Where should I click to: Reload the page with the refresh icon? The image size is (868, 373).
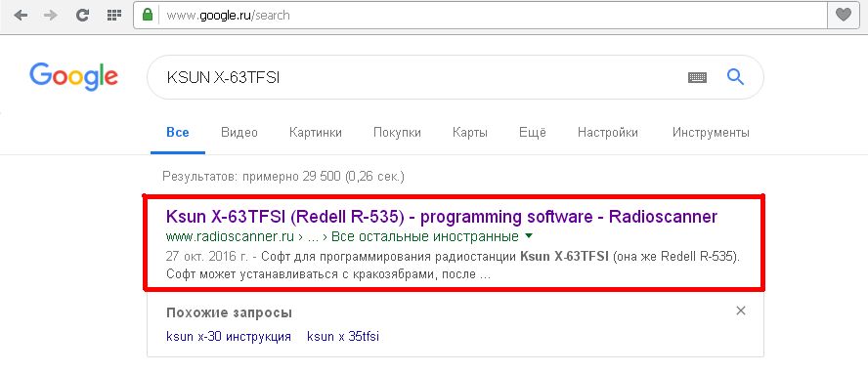point(82,15)
